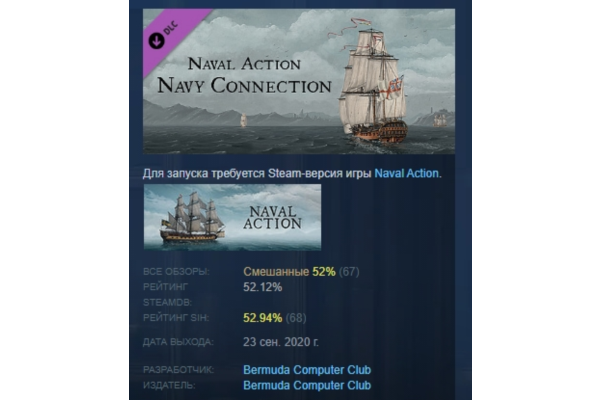The height and width of the screenshot is (400, 600).
Task: Click the 52.94% SIH rating value
Action: pyautogui.click(x=262, y=318)
